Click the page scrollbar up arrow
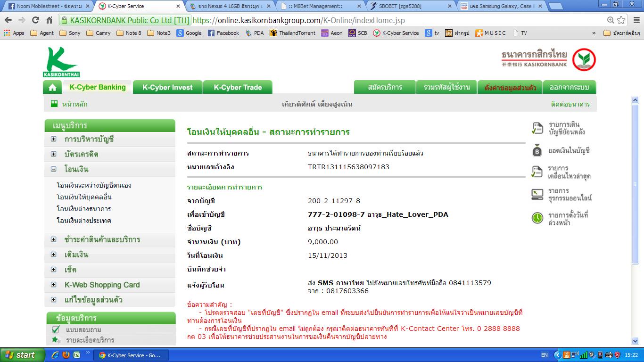Screen dimensions: 644x362 636,100
